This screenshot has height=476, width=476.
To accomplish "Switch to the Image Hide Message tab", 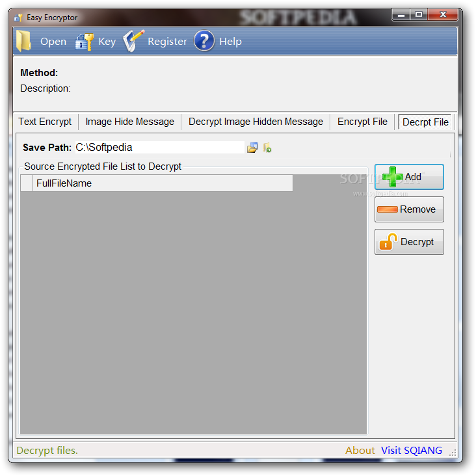I will coord(129,122).
